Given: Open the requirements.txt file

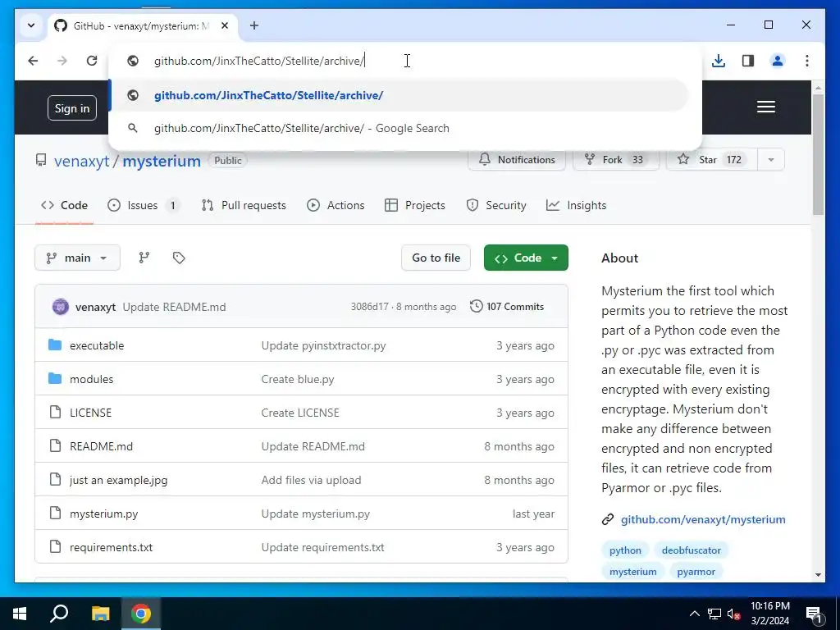Looking at the screenshot, I should pyautogui.click(x=111, y=547).
